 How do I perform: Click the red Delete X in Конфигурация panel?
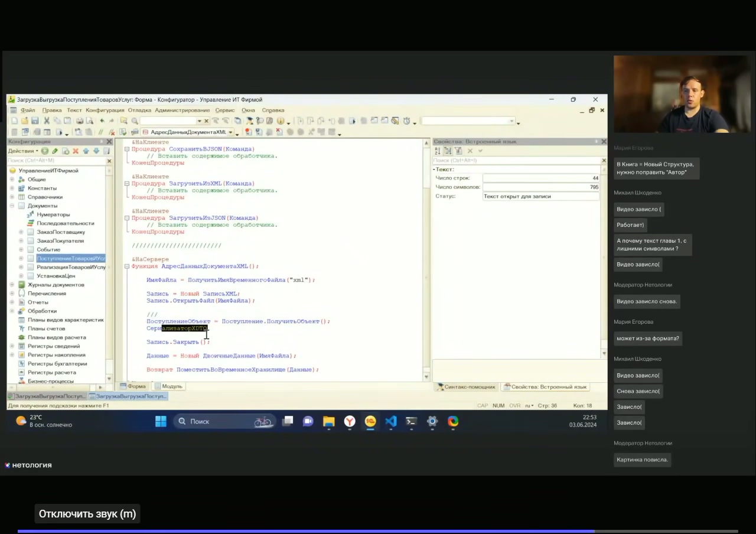76,151
